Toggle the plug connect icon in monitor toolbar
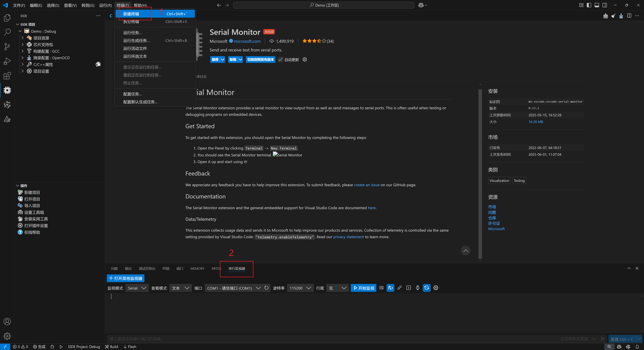The image size is (644, 350). [399, 288]
